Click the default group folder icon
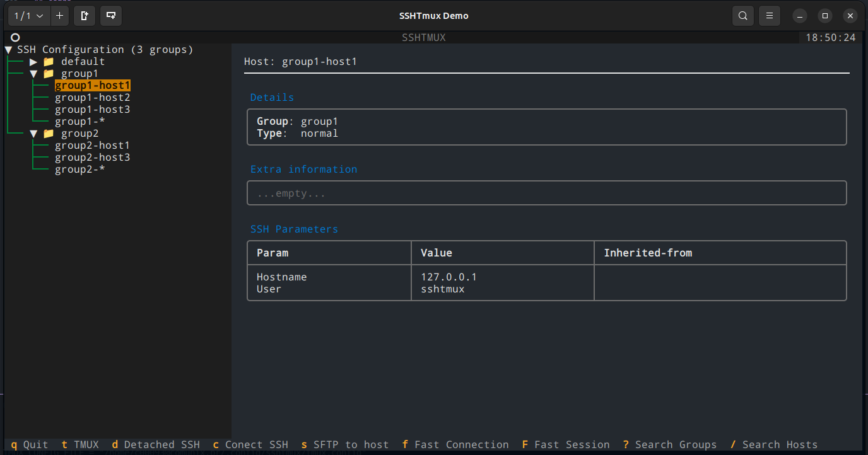Screen dimensions: 868x455 tap(49, 62)
